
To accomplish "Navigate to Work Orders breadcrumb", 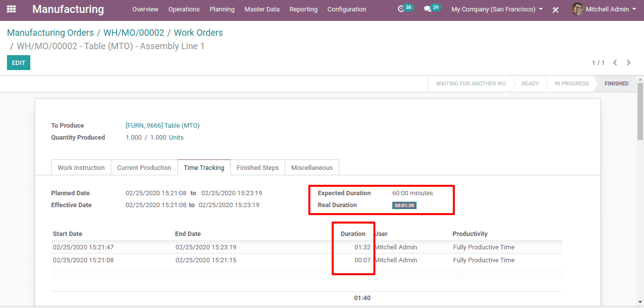I will (x=198, y=33).
